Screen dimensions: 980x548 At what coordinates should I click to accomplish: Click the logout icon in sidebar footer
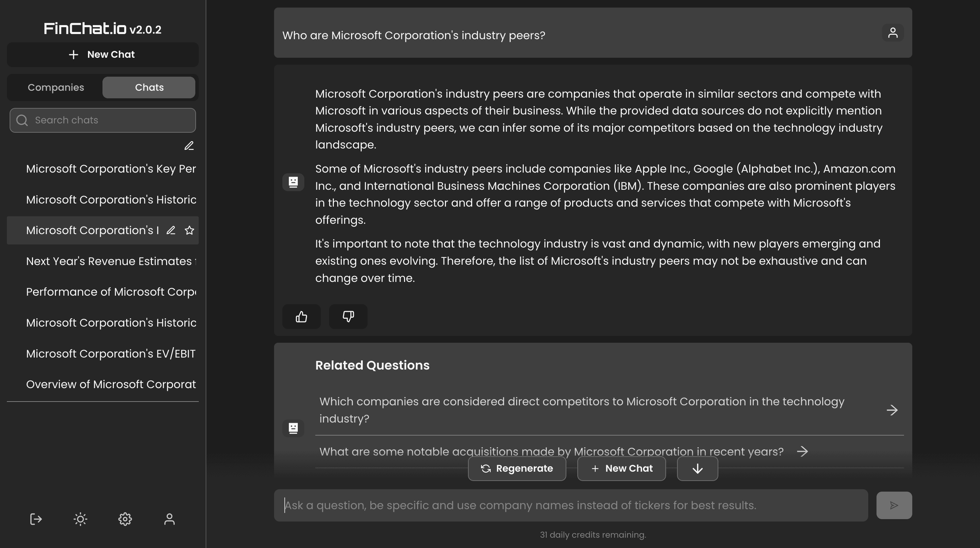(36, 519)
